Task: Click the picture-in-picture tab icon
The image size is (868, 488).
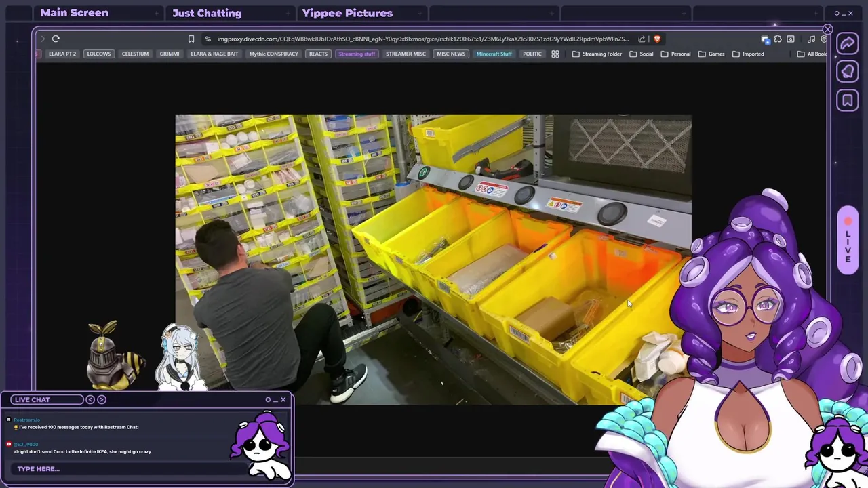Action: click(766, 39)
